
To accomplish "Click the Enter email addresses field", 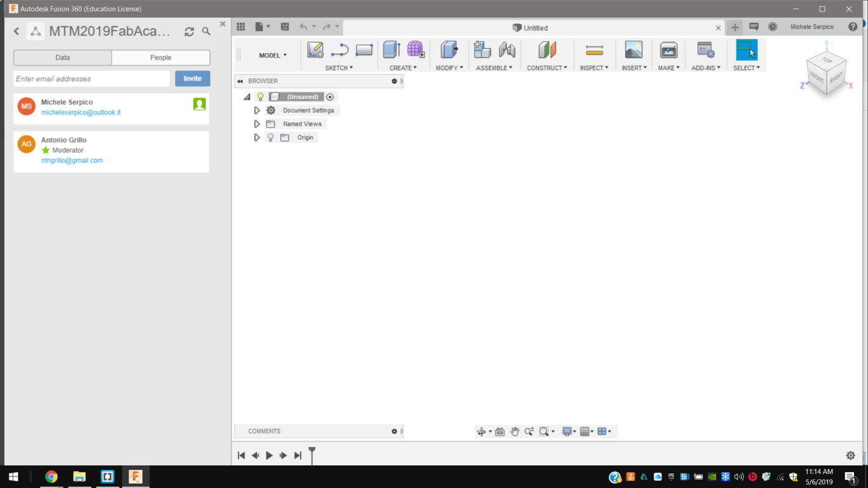I will coord(92,79).
